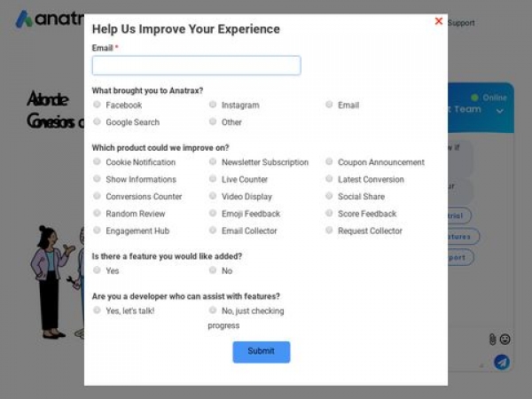Select Facebook as referral source

click(97, 105)
